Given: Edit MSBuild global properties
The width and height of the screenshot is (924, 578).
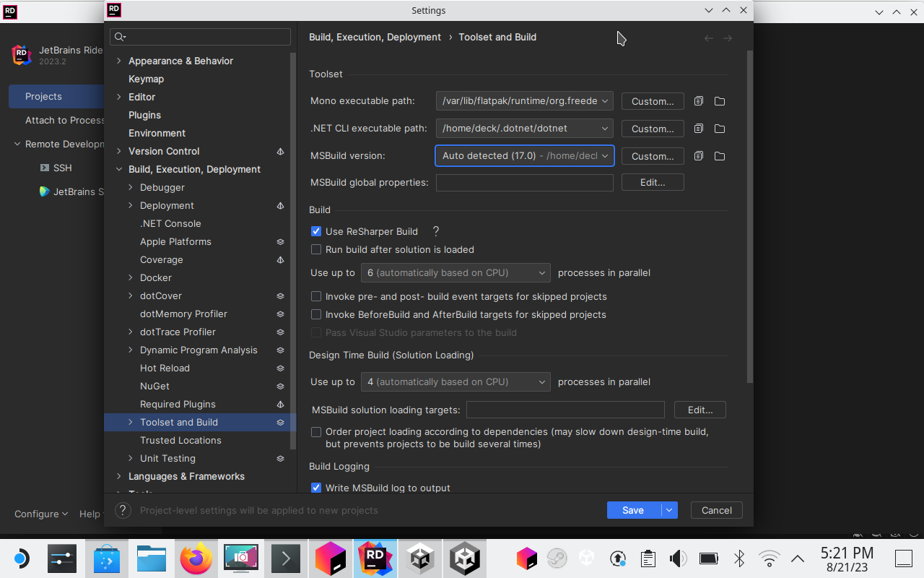Looking at the screenshot, I should 653,183.
